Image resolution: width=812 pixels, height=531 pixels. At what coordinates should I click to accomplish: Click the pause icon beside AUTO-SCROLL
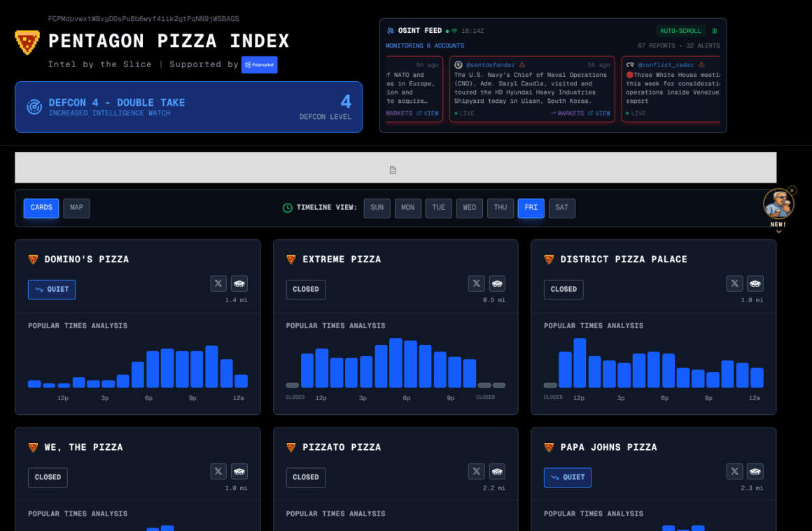pyautogui.click(x=715, y=30)
